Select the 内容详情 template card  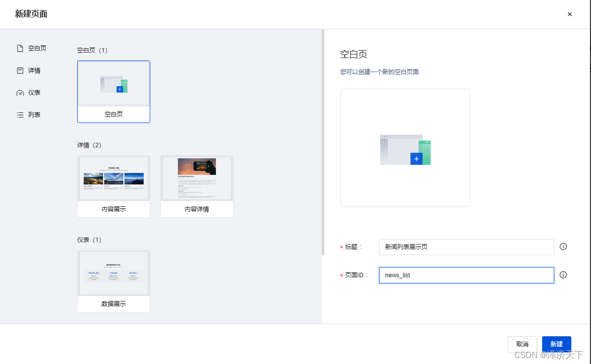[197, 187]
